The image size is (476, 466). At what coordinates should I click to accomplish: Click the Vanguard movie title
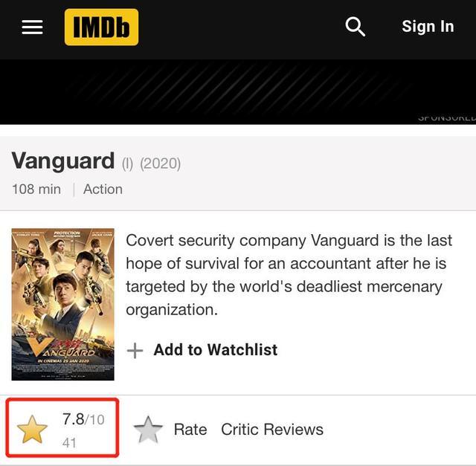click(x=63, y=161)
